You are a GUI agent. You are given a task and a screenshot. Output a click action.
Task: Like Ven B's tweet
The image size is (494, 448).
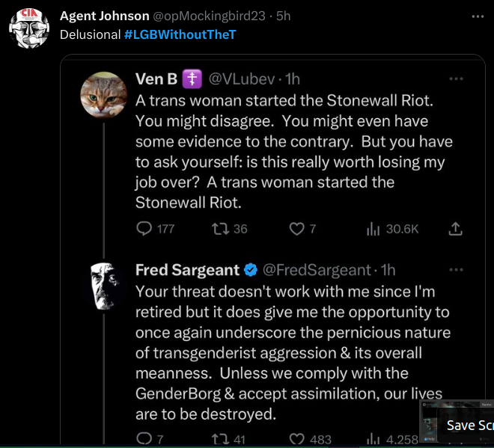(x=298, y=229)
